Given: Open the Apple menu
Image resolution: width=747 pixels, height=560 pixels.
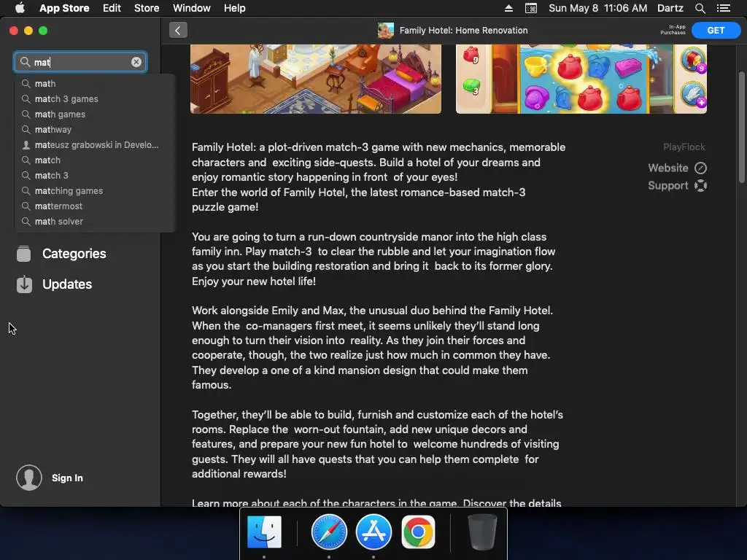Looking at the screenshot, I should click(x=20, y=8).
